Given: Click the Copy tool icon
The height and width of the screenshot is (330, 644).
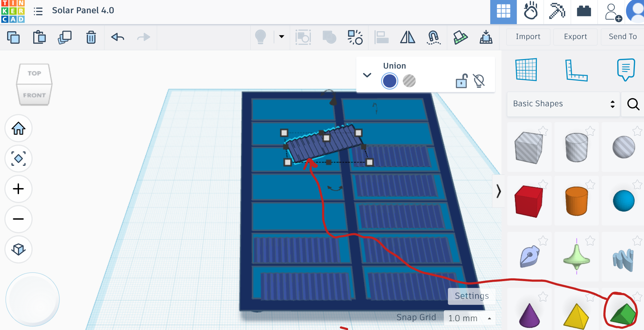Looking at the screenshot, I should 14,37.
